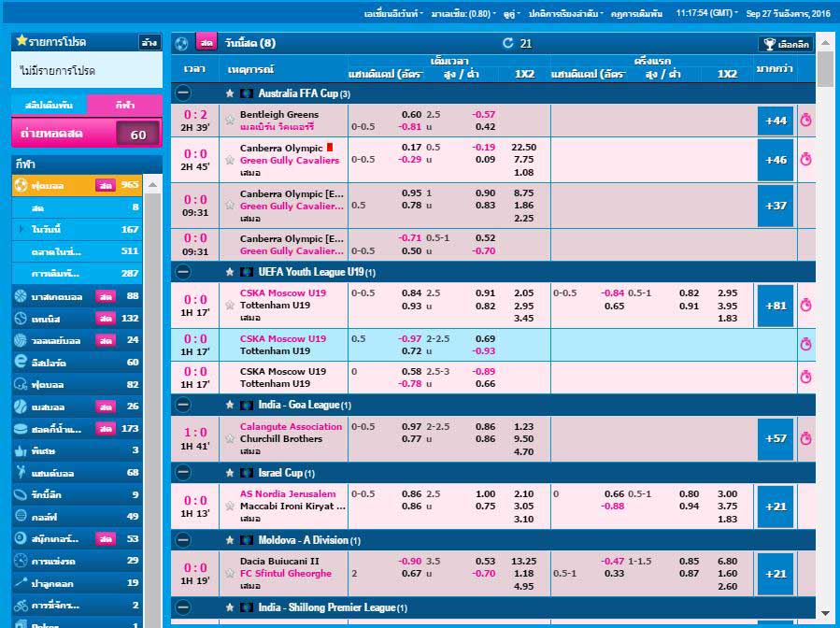Open the GMT time zone dropdown

(x=706, y=13)
